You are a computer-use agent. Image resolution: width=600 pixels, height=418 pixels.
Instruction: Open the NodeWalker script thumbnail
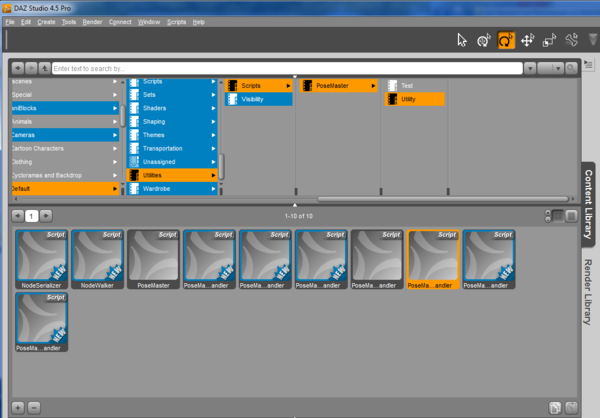click(98, 259)
